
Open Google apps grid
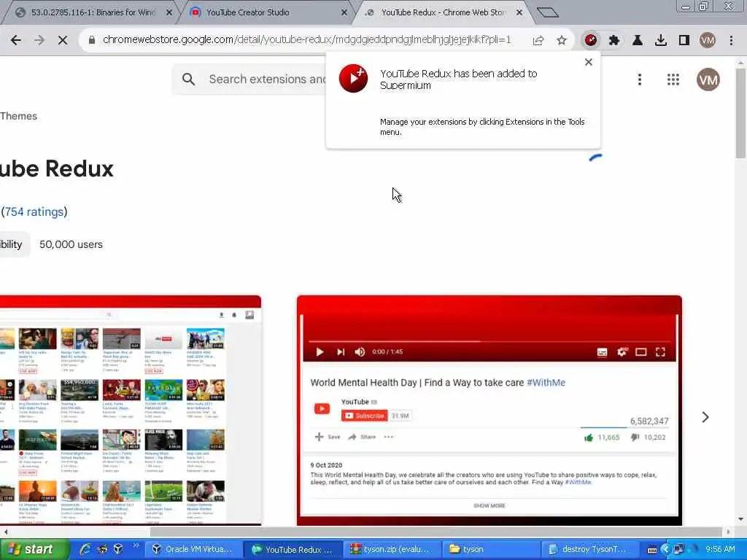click(x=673, y=79)
